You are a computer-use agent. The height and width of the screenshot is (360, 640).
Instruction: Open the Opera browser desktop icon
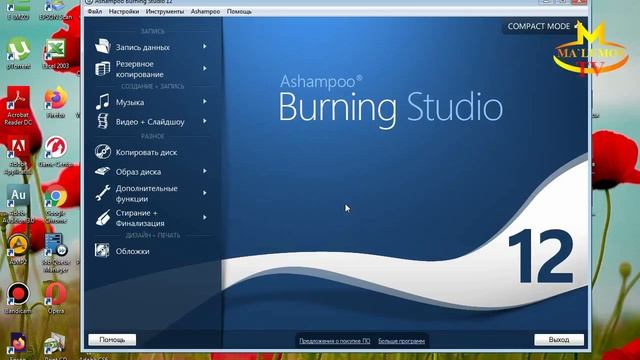tap(56, 298)
